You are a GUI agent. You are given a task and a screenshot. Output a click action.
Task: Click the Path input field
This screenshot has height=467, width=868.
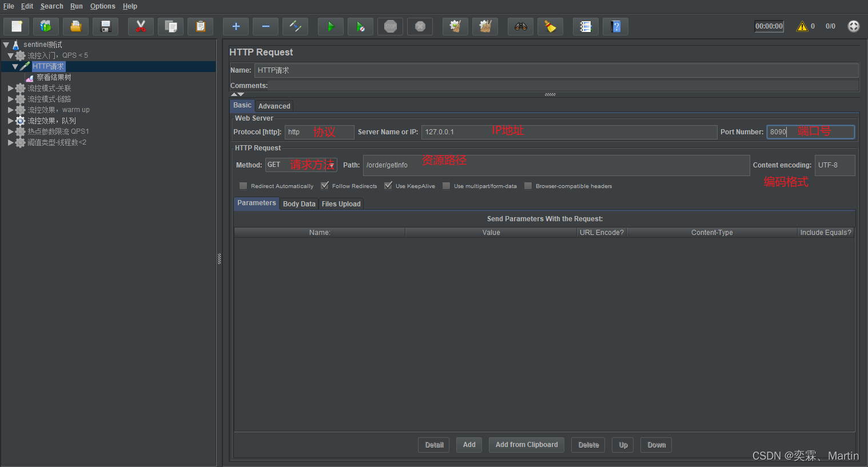[x=556, y=165]
